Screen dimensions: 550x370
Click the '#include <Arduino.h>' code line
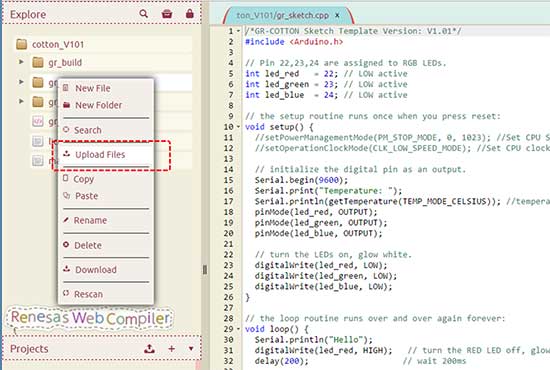pyautogui.click(x=294, y=42)
